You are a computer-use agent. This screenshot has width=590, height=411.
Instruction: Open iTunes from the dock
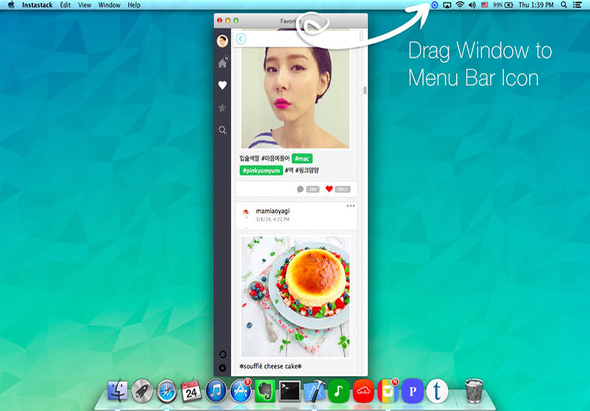click(x=216, y=391)
